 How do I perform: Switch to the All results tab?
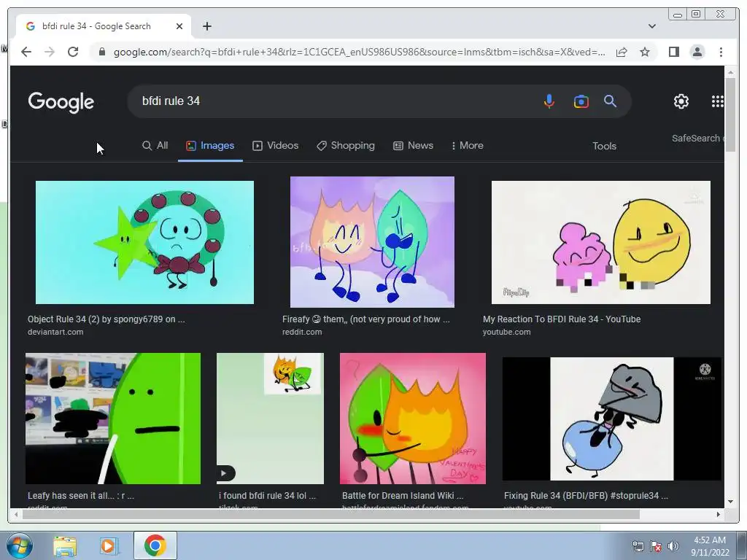point(155,146)
